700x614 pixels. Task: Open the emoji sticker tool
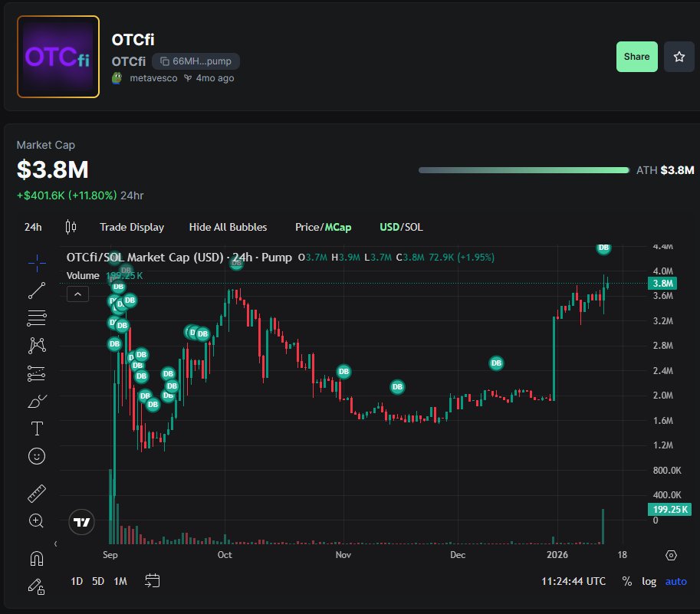(x=36, y=456)
